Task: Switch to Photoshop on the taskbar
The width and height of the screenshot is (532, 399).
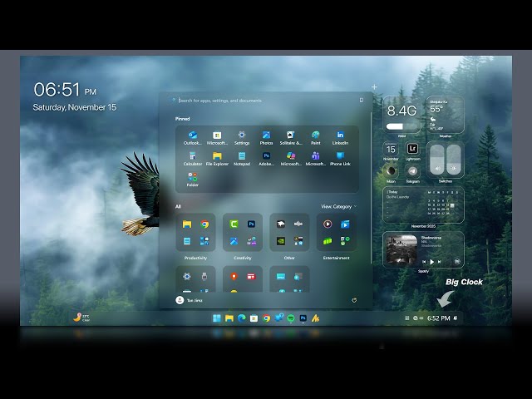Action: pos(303,318)
